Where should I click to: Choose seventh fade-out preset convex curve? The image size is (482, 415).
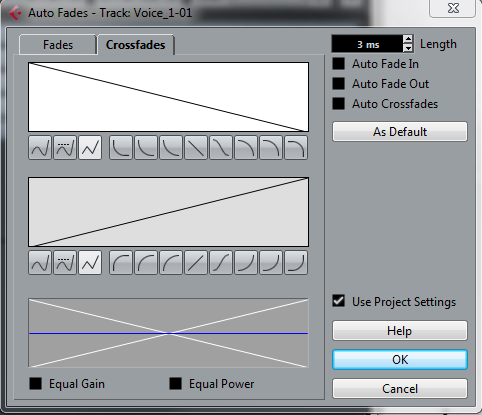[x=271, y=148]
